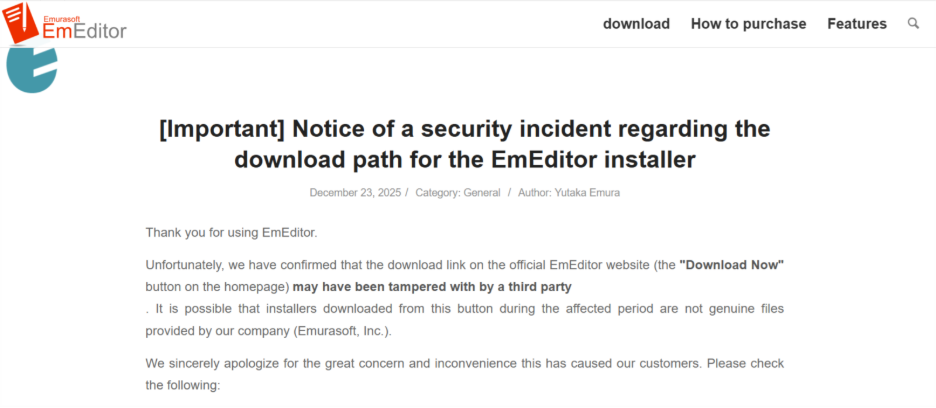The image size is (936, 408).
Task: Open site search with the magnifier icon
Action: (913, 23)
